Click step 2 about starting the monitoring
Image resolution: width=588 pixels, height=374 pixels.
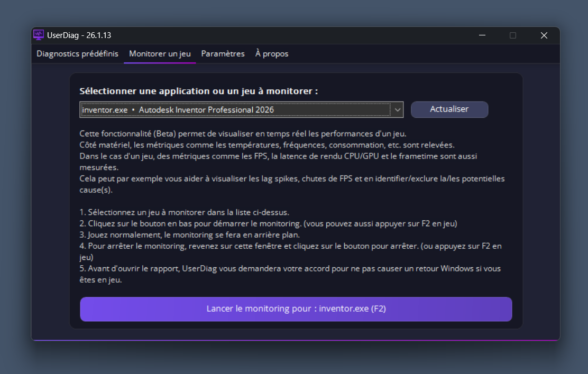[x=268, y=223]
